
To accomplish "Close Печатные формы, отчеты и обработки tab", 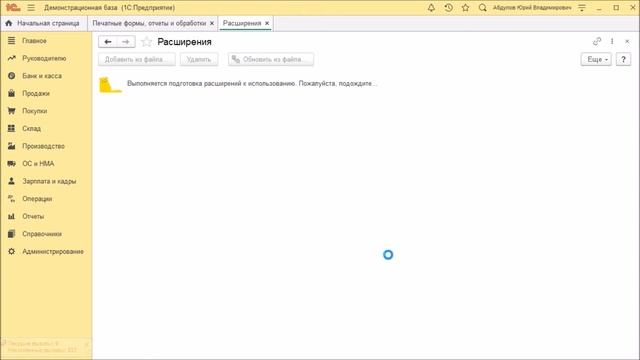I will 212,23.
